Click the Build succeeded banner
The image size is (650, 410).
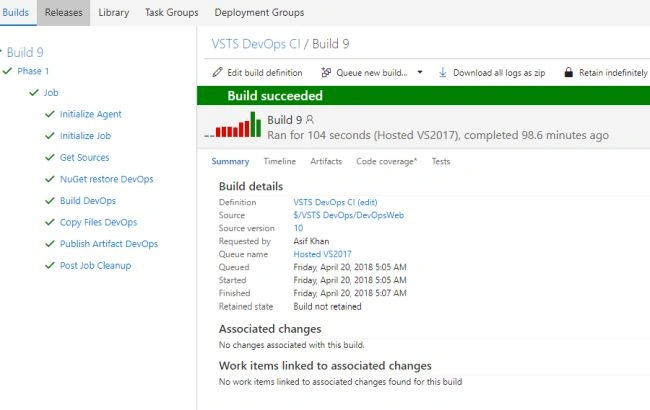tap(423, 96)
